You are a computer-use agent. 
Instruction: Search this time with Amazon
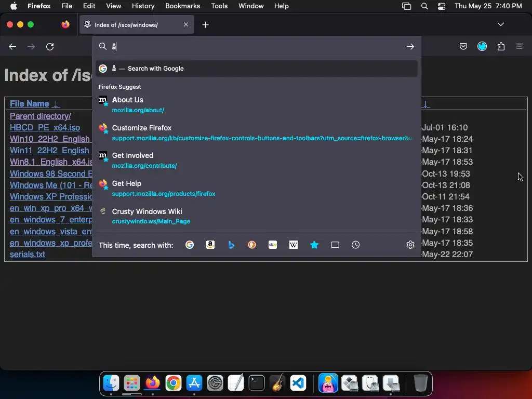[x=210, y=245]
